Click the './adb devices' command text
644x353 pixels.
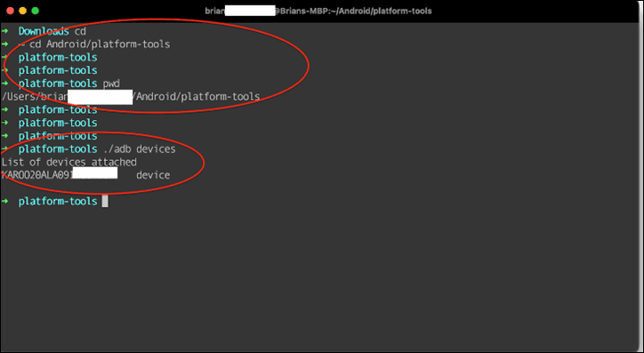click(x=140, y=149)
